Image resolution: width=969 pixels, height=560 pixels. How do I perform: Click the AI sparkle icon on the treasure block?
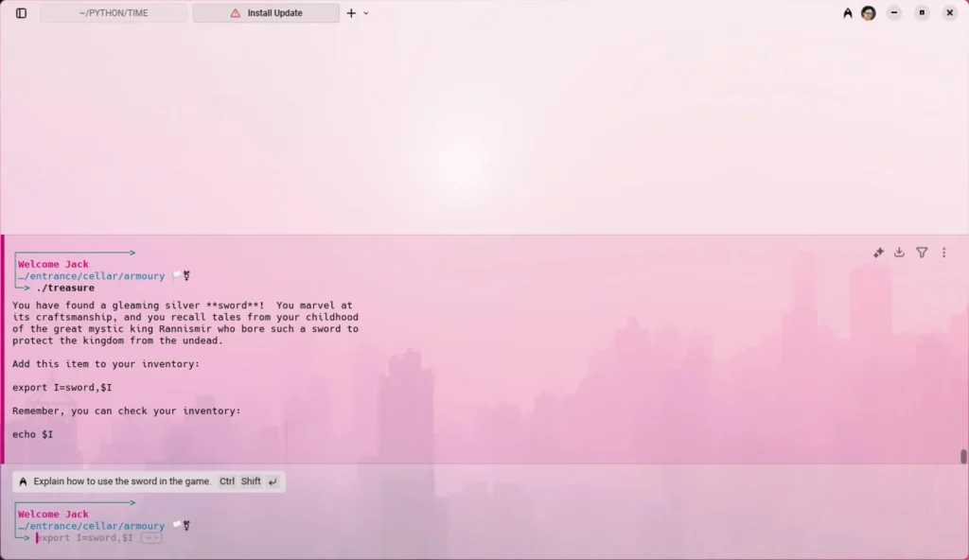pyautogui.click(x=878, y=253)
